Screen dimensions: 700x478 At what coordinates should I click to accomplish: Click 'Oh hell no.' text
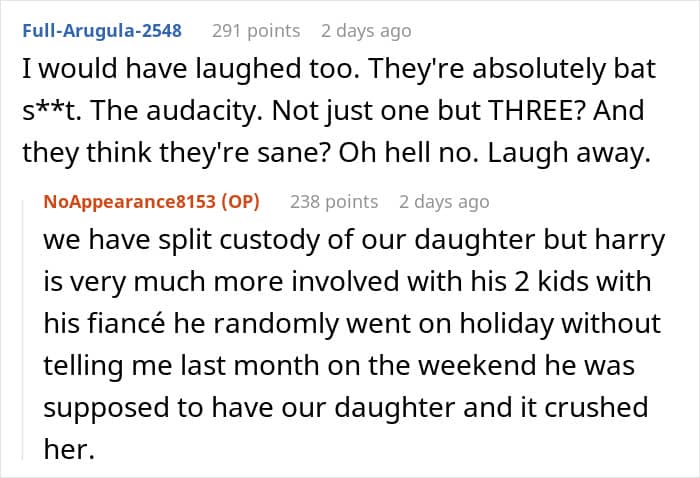[x=409, y=153]
